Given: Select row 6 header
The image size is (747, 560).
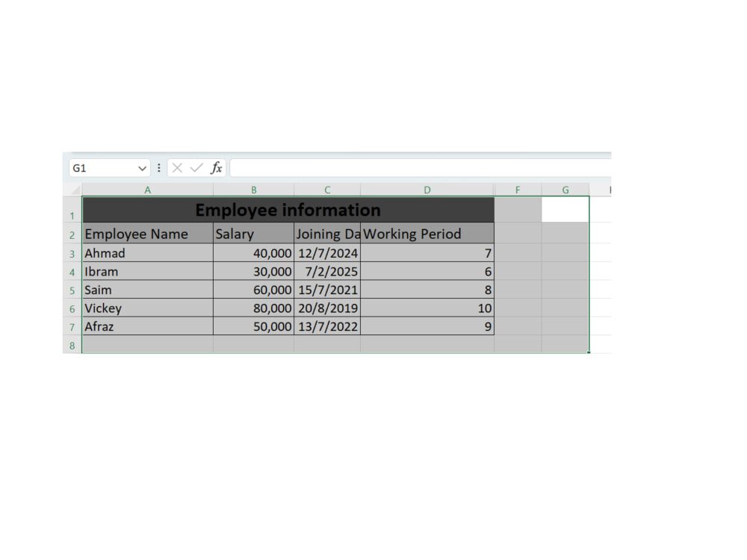Looking at the screenshot, I should 72,308.
